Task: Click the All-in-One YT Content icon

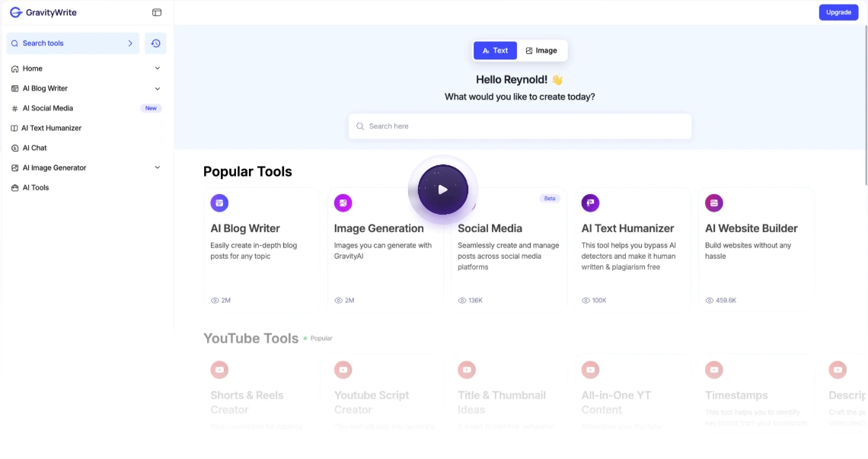Action: (590, 370)
